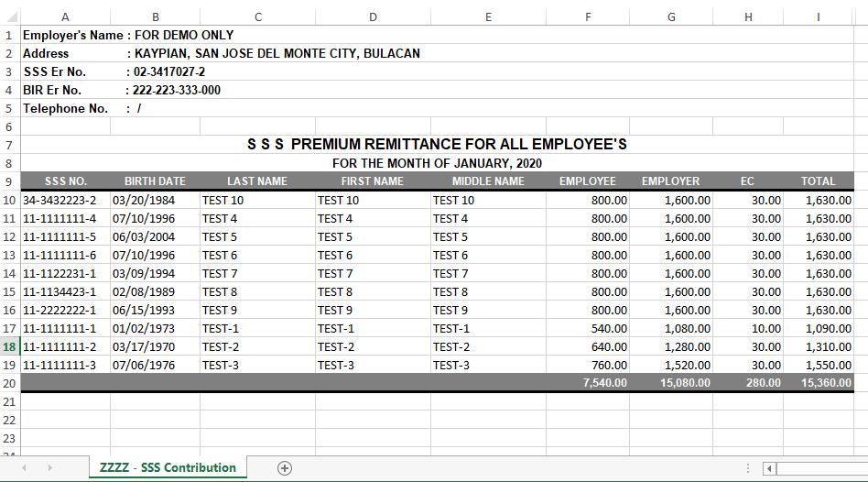The image size is (868, 482).
Task: Select the TEST-3 last name cell
Action: point(257,365)
